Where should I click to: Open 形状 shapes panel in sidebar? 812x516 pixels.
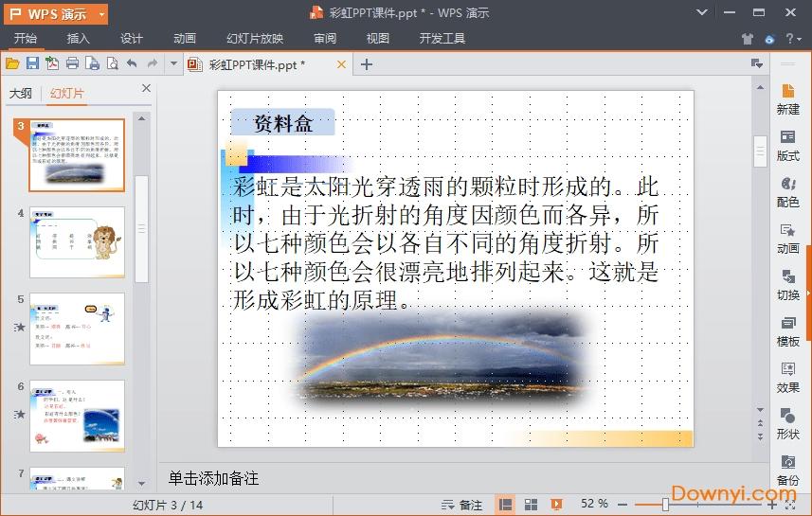(x=787, y=423)
